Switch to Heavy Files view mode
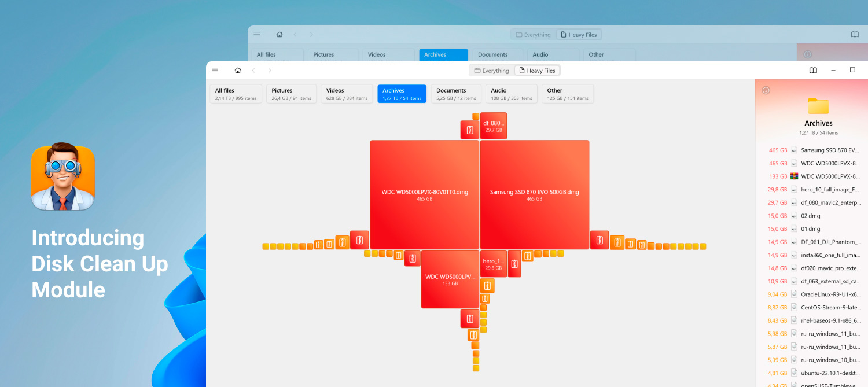Viewport: 868px width, 387px height. [537, 71]
